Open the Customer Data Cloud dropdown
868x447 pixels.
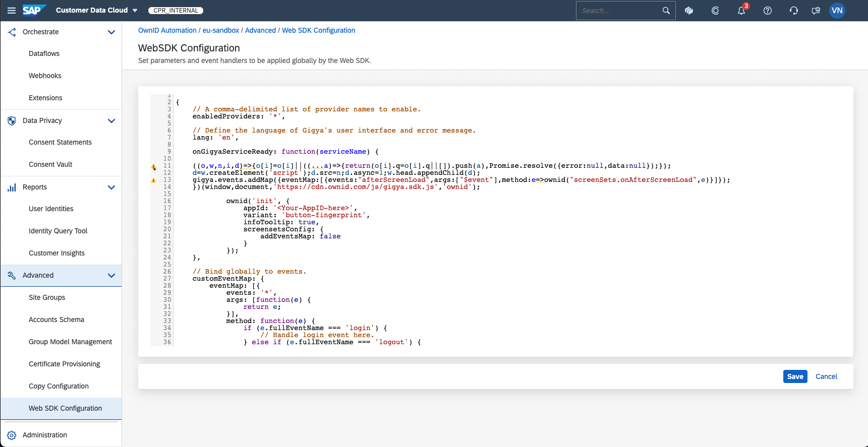97,11
